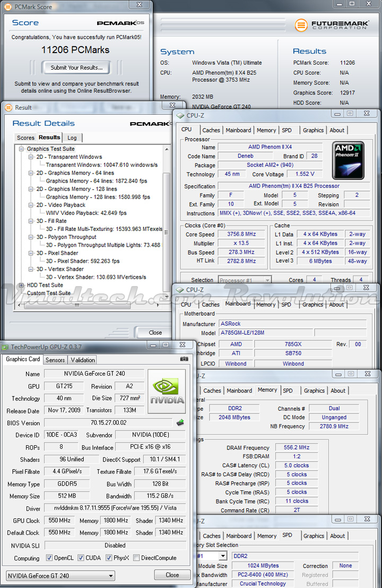Click the up arrow of the results tree scrollbar

click(x=167, y=149)
